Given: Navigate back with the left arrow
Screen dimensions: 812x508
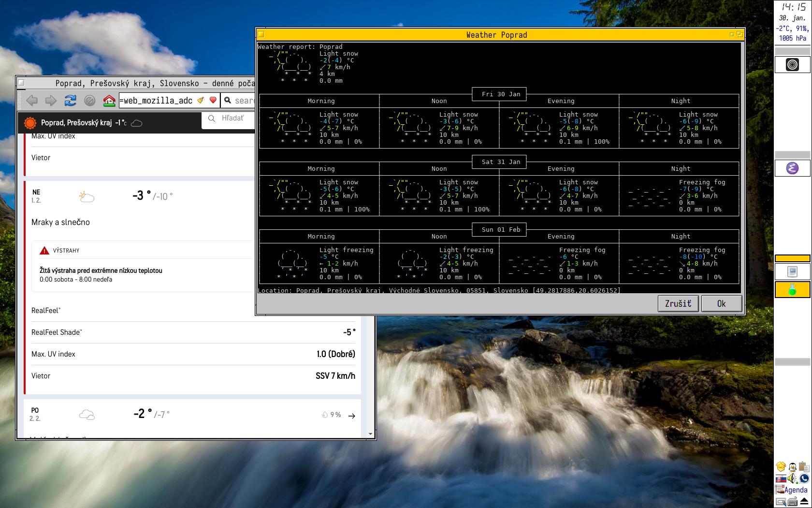Looking at the screenshot, I should tap(32, 100).
